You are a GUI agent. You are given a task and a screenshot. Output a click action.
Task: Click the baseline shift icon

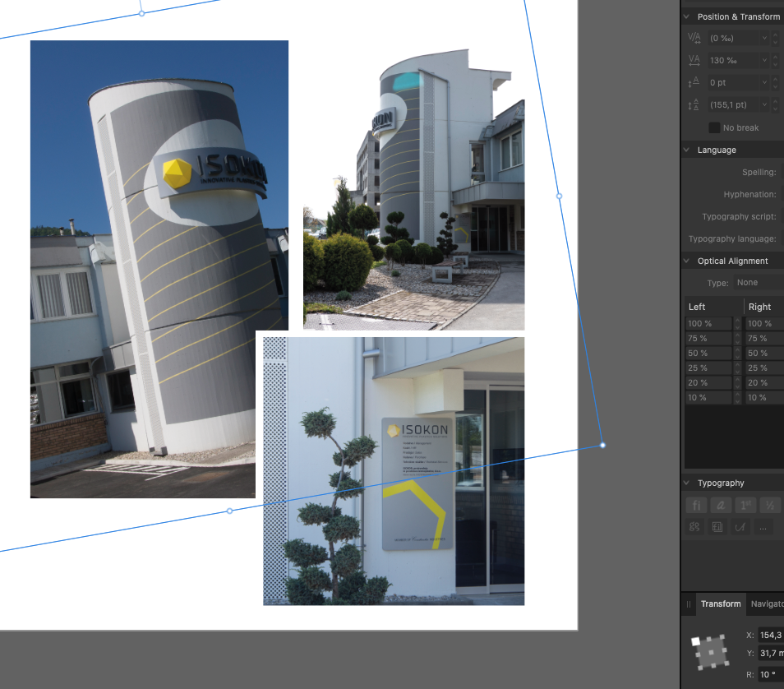tap(694, 82)
